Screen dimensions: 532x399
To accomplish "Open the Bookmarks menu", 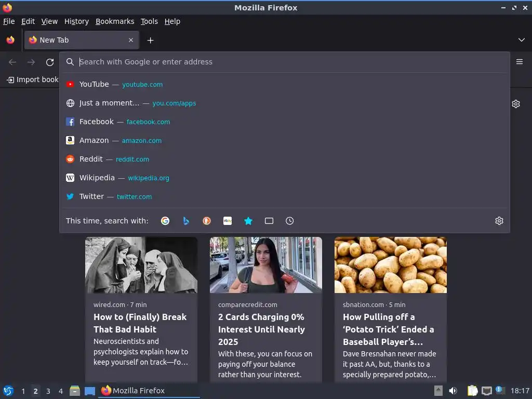I will 115,21.
